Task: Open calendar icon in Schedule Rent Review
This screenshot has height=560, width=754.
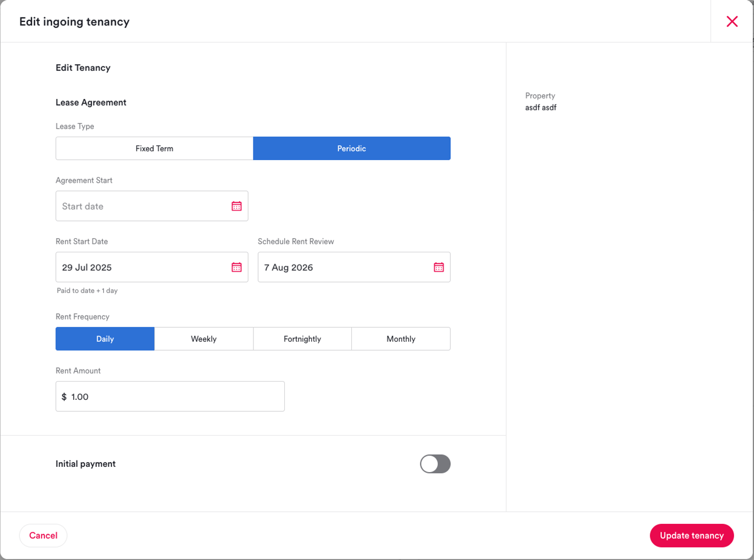Action: pyautogui.click(x=439, y=267)
